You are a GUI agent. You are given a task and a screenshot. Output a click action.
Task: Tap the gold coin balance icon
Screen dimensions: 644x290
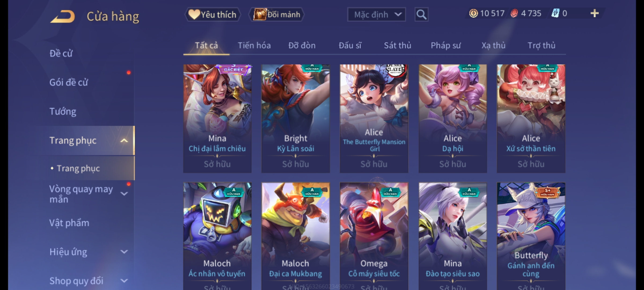click(473, 13)
